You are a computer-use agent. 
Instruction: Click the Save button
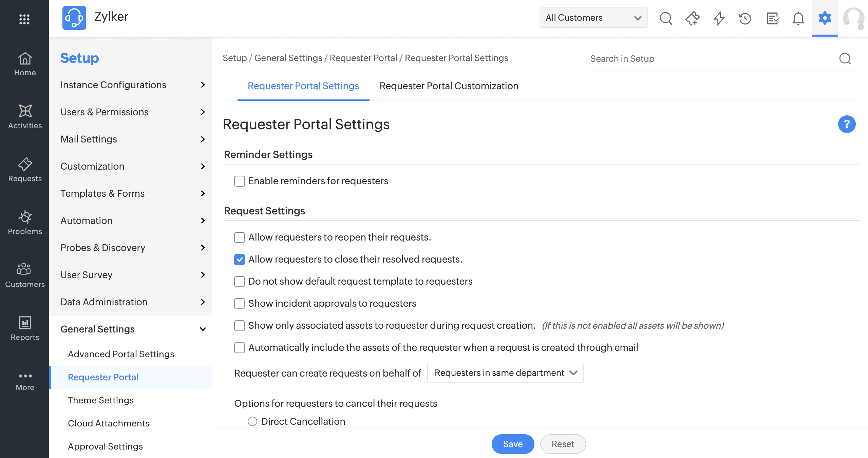(x=512, y=444)
